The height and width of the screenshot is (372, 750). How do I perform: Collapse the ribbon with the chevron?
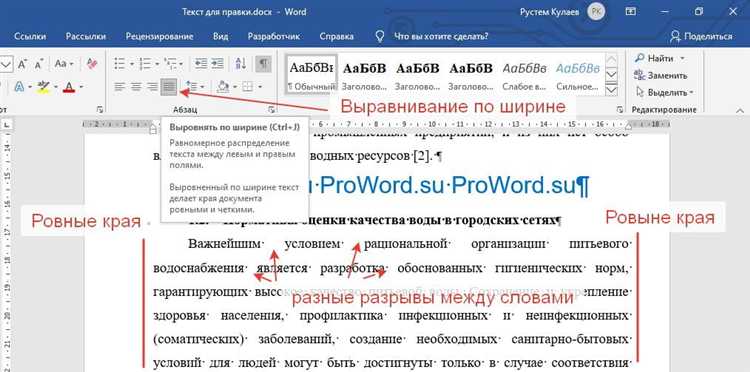[x=740, y=110]
